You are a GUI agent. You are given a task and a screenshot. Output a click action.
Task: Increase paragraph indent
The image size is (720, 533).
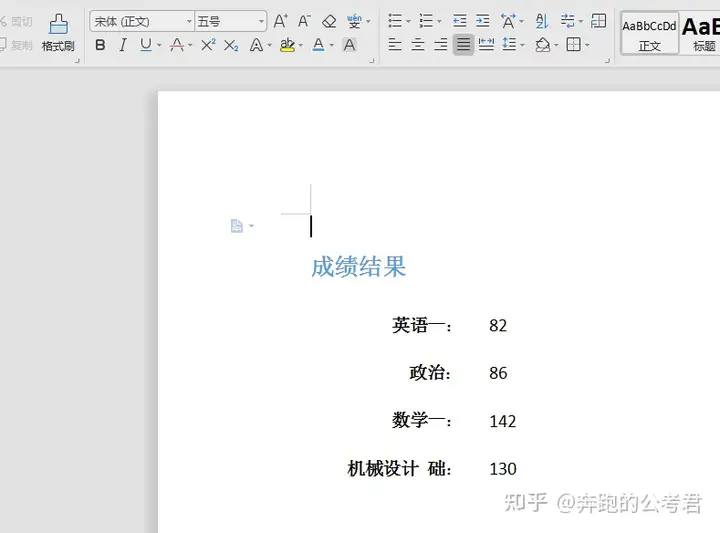(x=483, y=21)
